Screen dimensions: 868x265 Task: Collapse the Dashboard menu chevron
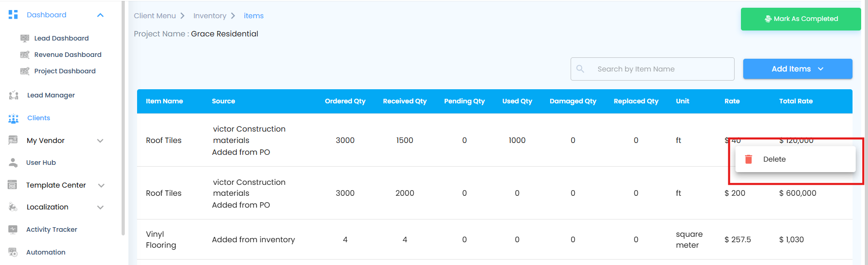(x=101, y=15)
